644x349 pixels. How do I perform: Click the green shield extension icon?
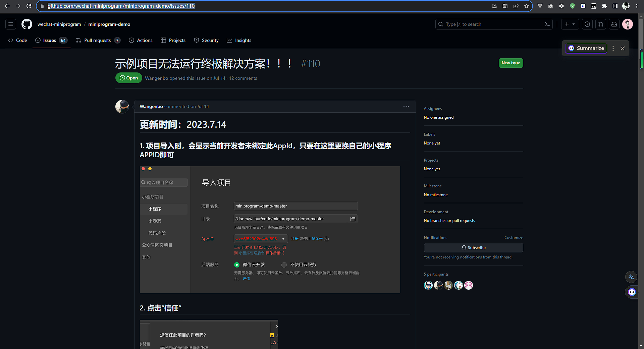pyautogui.click(x=572, y=6)
